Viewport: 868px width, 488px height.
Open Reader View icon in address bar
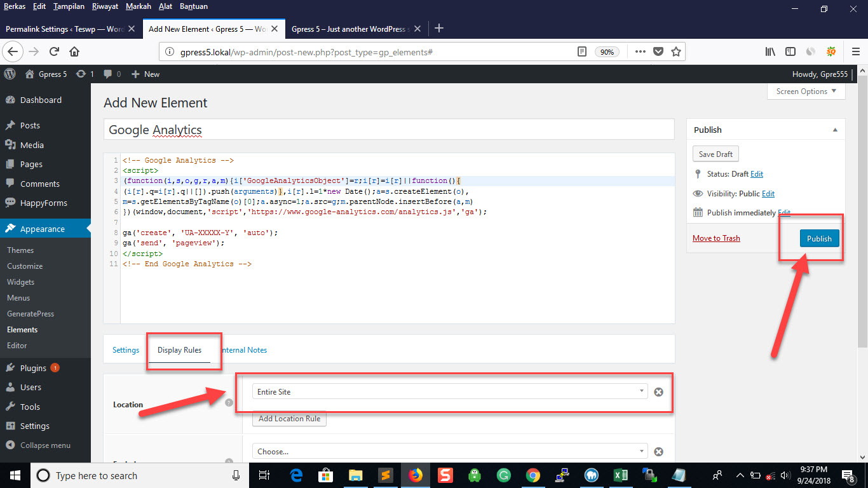581,52
